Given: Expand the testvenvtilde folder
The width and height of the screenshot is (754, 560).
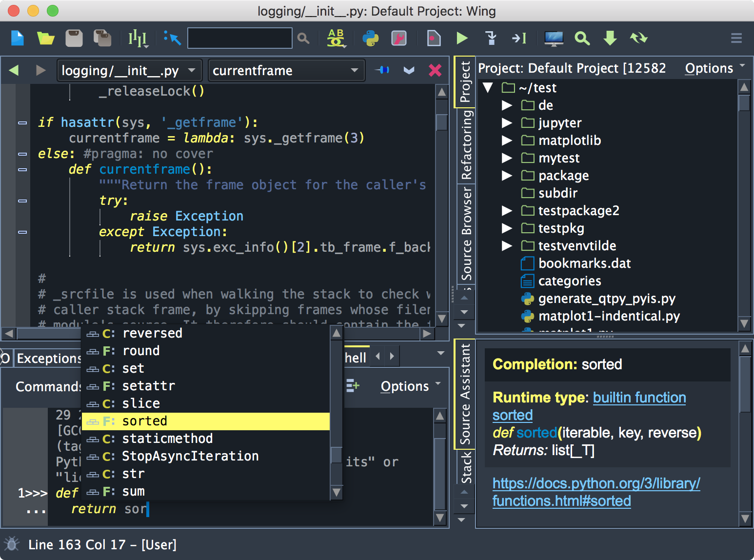Looking at the screenshot, I should tap(507, 246).
